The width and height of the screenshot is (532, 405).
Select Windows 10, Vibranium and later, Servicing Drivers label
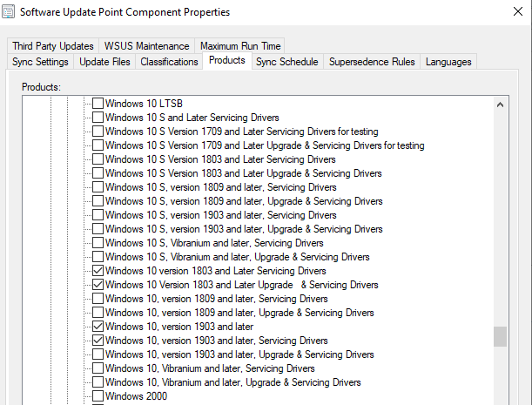(x=210, y=368)
